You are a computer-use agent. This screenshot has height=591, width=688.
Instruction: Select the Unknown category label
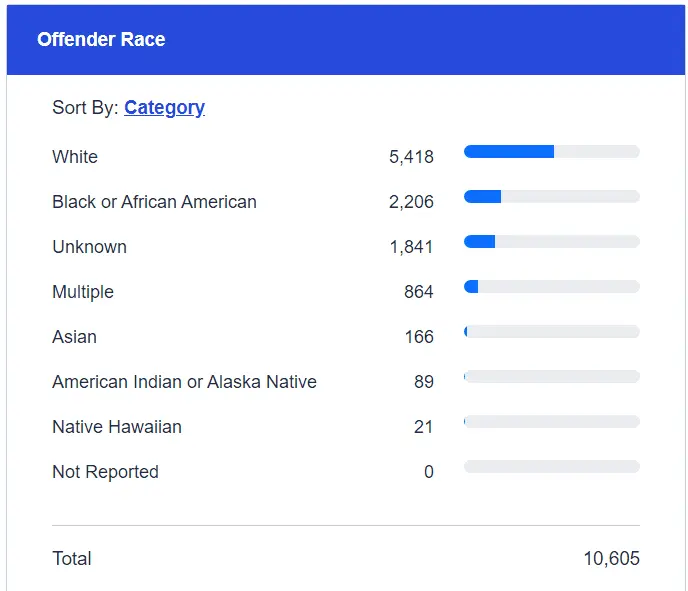pyautogui.click(x=89, y=247)
